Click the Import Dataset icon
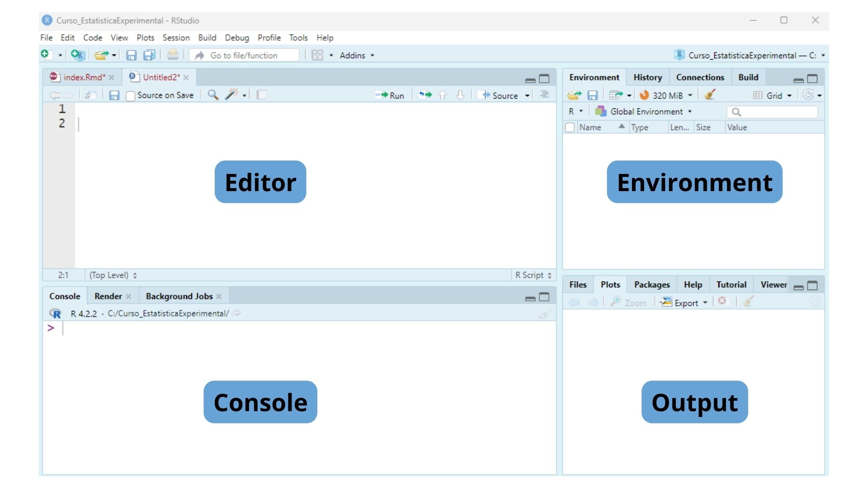This screenshot has height=488, width=868. click(616, 95)
